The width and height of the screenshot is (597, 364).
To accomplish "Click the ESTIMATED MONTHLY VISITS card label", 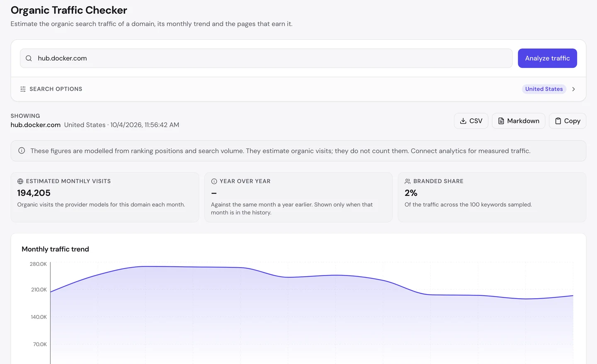I will pos(68,181).
